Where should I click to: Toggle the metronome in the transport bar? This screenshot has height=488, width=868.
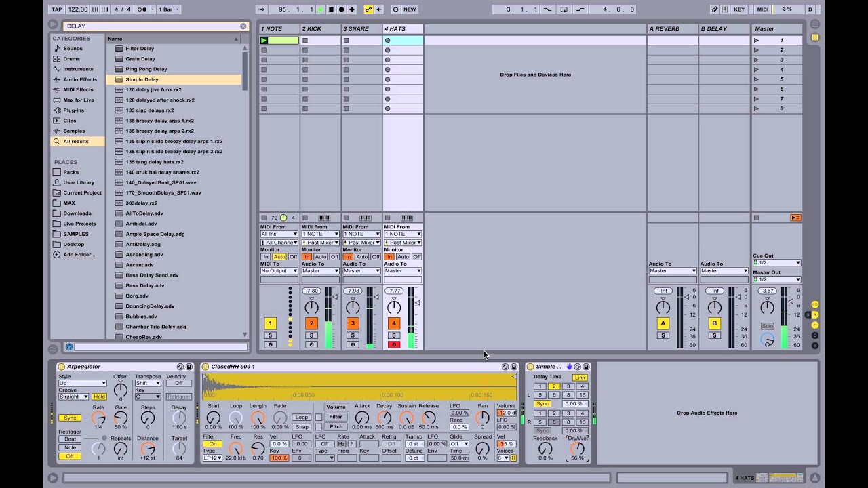click(x=143, y=9)
